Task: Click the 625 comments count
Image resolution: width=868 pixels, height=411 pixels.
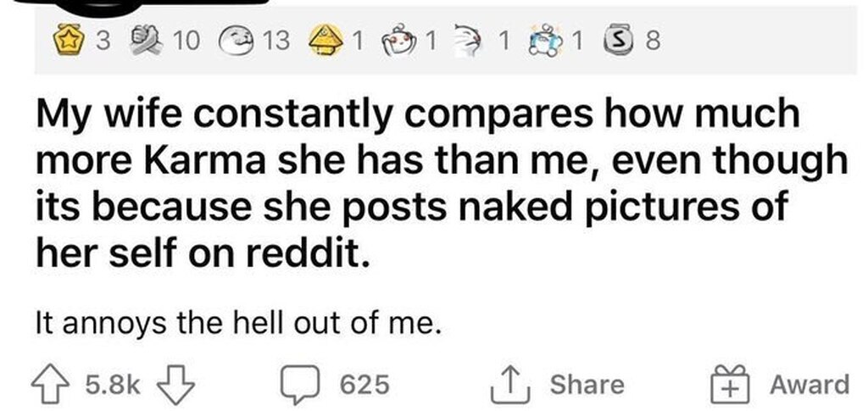Action: (364, 385)
